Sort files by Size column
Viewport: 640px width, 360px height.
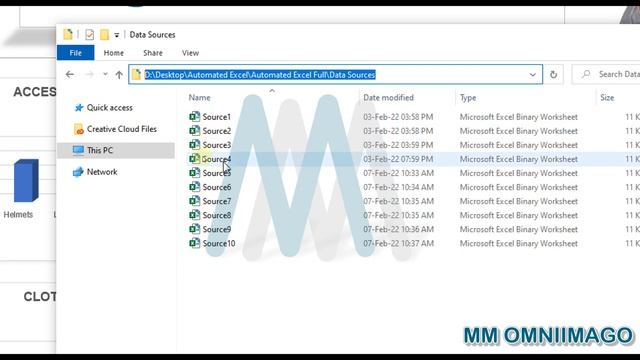tap(607, 98)
